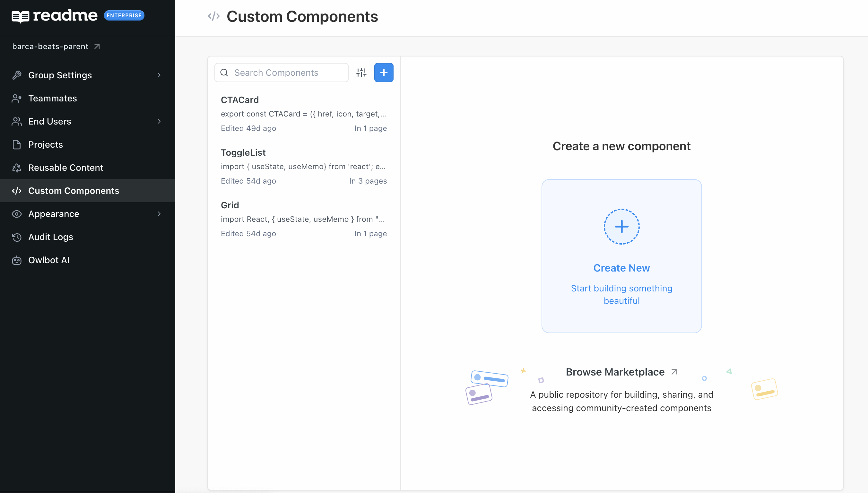Click "Edited 49d ago" under CTACard
This screenshot has width=868, height=493.
[x=248, y=128]
